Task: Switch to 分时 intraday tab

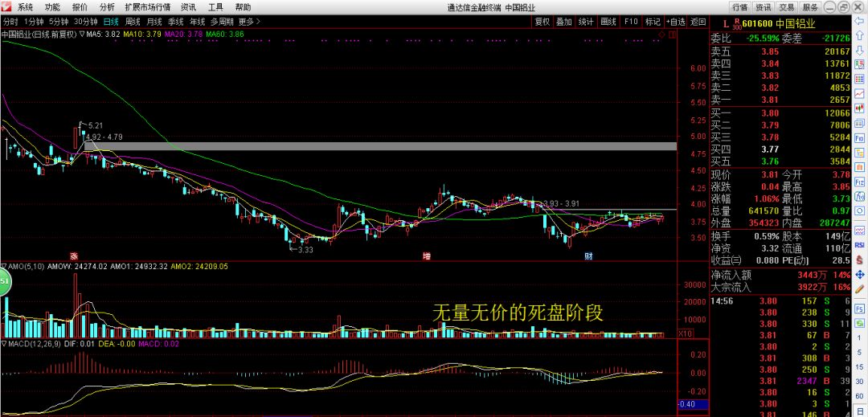Action: [10, 22]
